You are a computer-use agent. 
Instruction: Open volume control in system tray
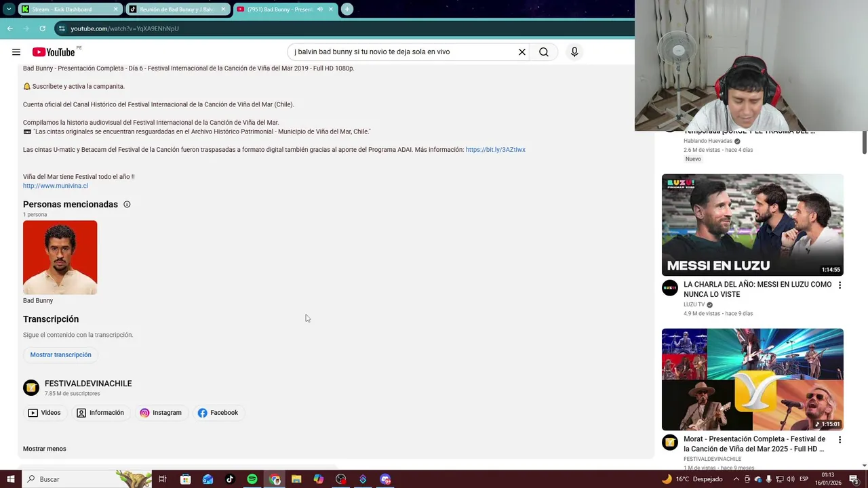(789, 479)
